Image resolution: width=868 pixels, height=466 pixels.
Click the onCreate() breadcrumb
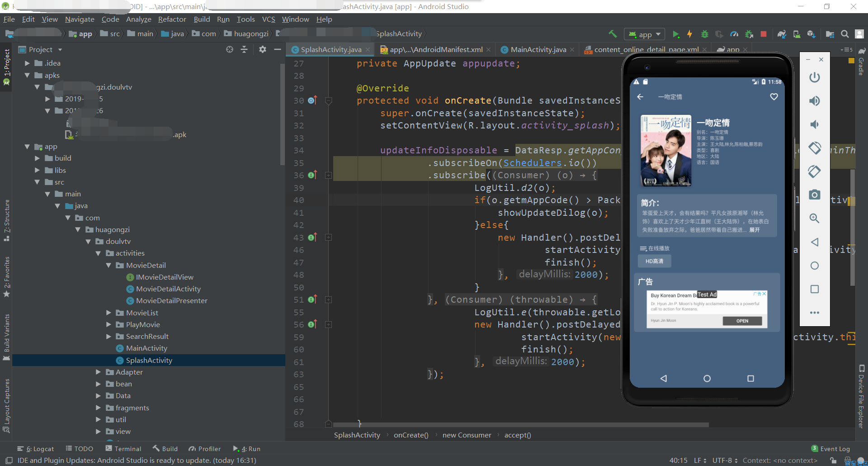[x=411, y=435]
